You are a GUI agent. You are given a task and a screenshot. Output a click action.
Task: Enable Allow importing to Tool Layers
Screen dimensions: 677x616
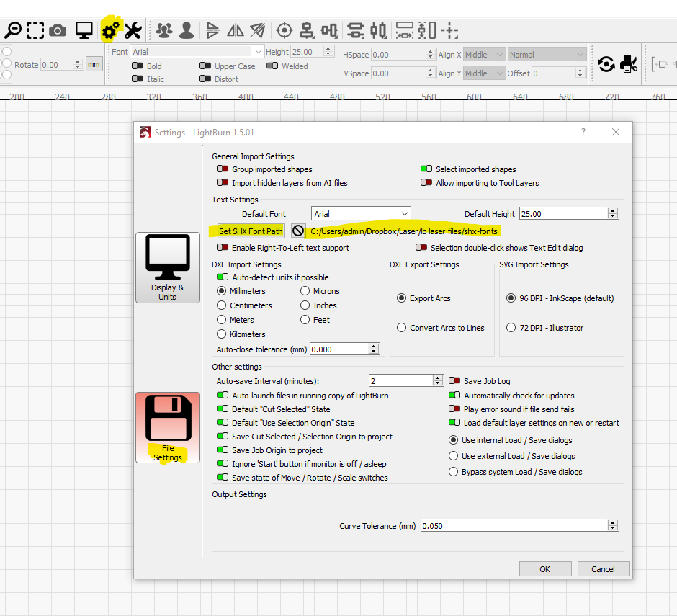click(x=426, y=183)
